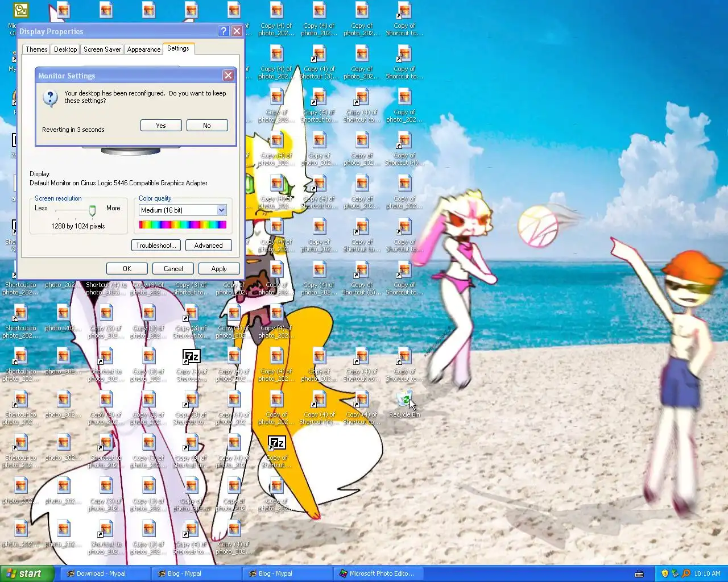
Task: Click the orange magnifier tray icon
Action: [686, 573]
